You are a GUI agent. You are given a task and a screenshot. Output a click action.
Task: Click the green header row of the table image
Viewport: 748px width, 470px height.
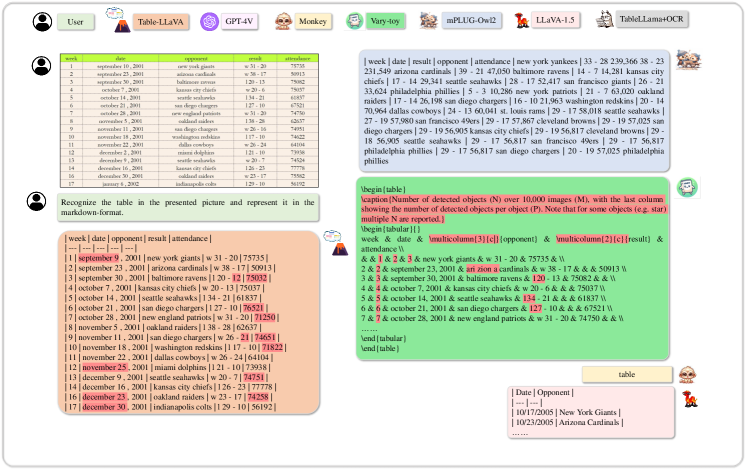(x=189, y=58)
